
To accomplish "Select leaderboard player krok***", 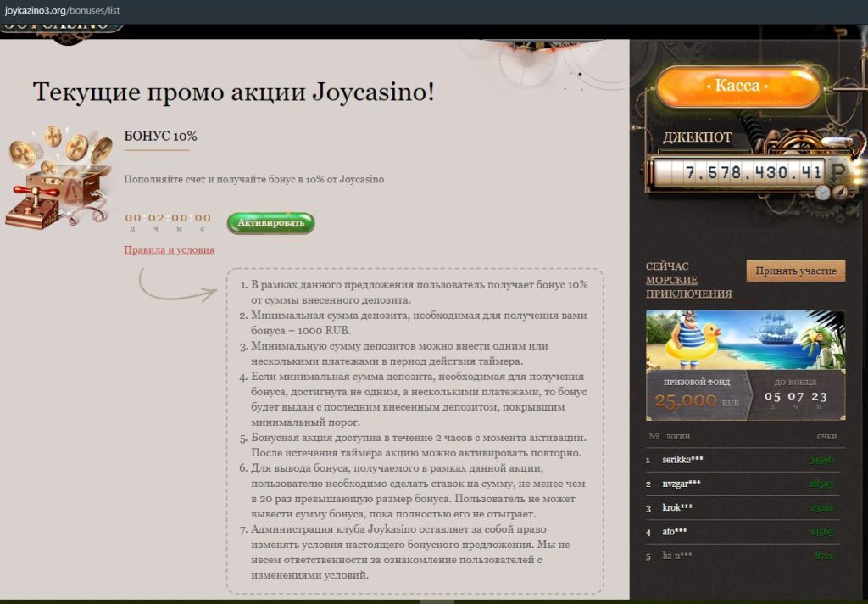I will [x=677, y=507].
